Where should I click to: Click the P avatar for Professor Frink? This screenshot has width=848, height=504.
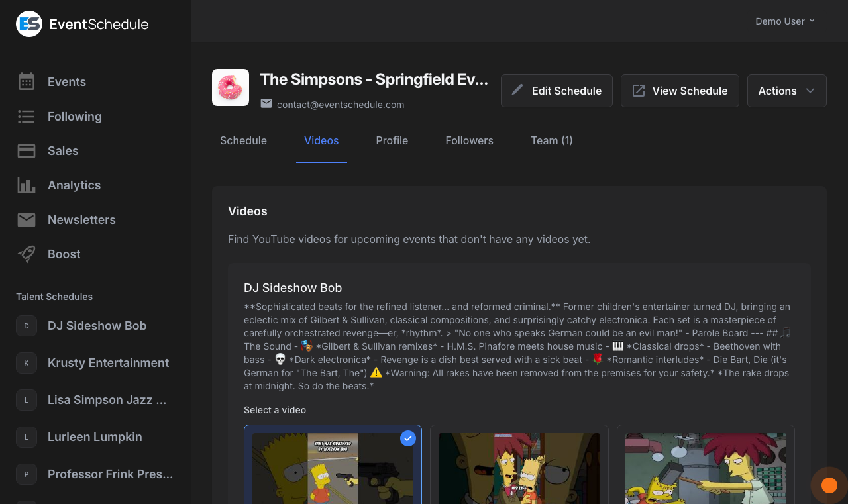26,474
